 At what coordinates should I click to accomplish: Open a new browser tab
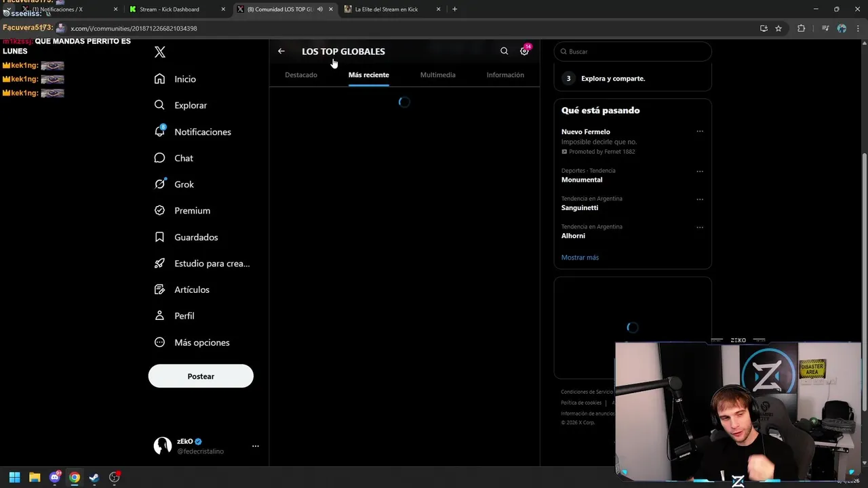(454, 9)
